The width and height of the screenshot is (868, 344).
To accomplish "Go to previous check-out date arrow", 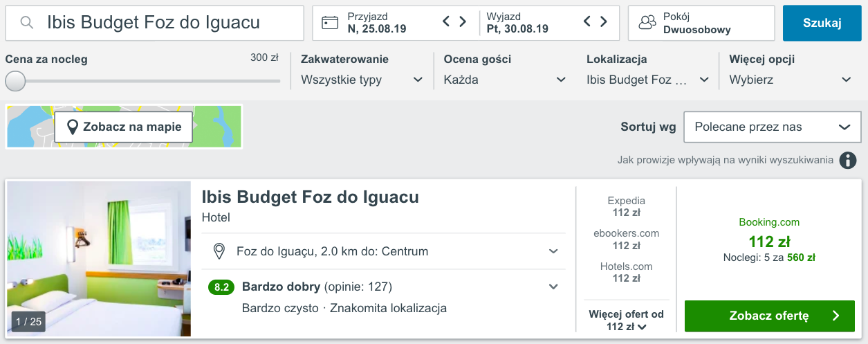I will pyautogui.click(x=587, y=21).
